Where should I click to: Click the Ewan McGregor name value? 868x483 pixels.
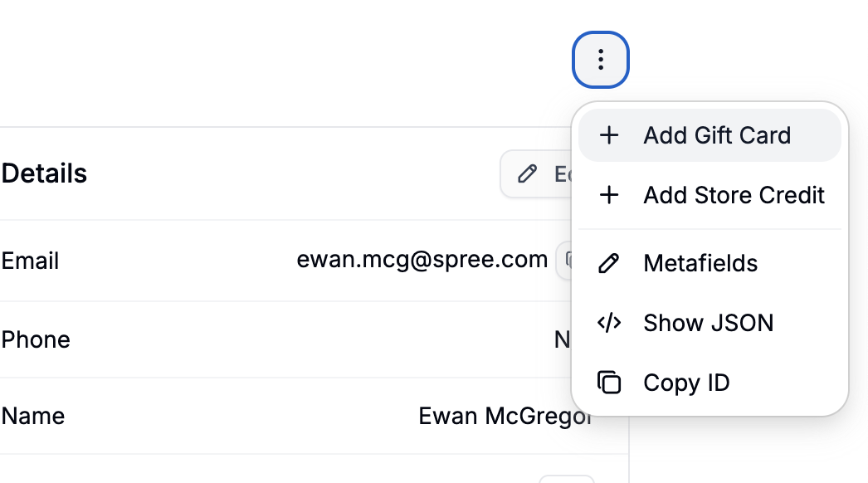tap(505, 415)
